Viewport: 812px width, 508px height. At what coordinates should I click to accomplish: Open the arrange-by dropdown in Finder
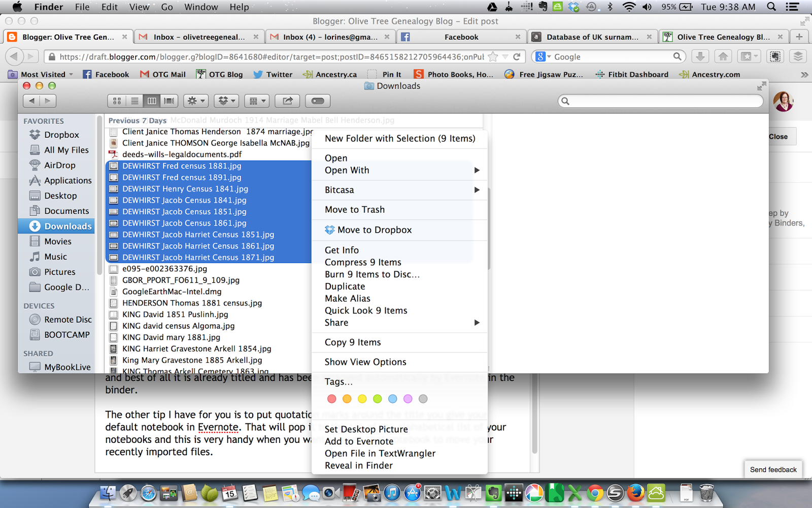tap(257, 101)
